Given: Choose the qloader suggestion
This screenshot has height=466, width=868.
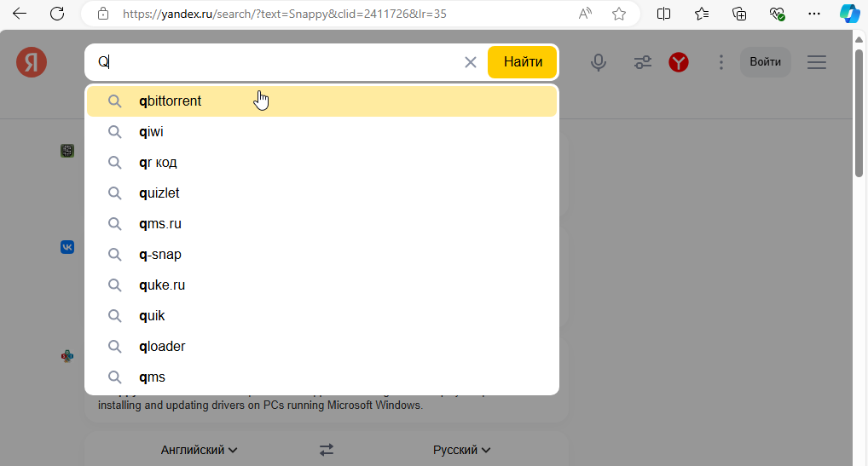Looking at the screenshot, I should point(321,346).
